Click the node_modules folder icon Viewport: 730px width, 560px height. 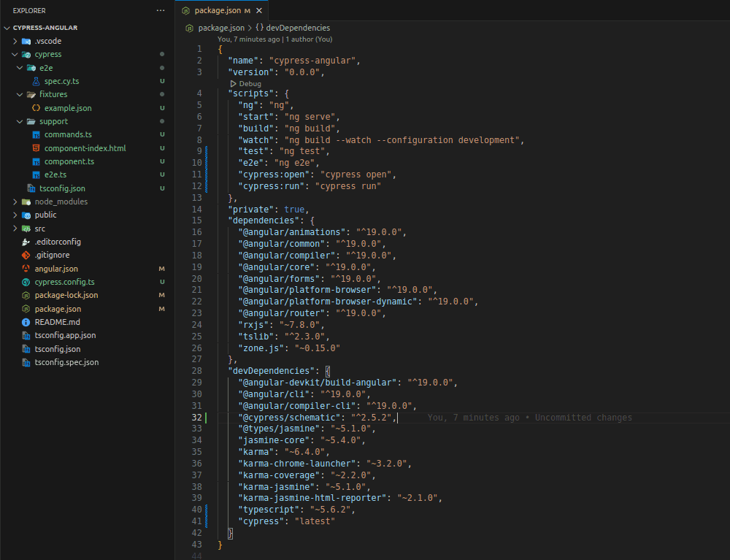point(26,202)
